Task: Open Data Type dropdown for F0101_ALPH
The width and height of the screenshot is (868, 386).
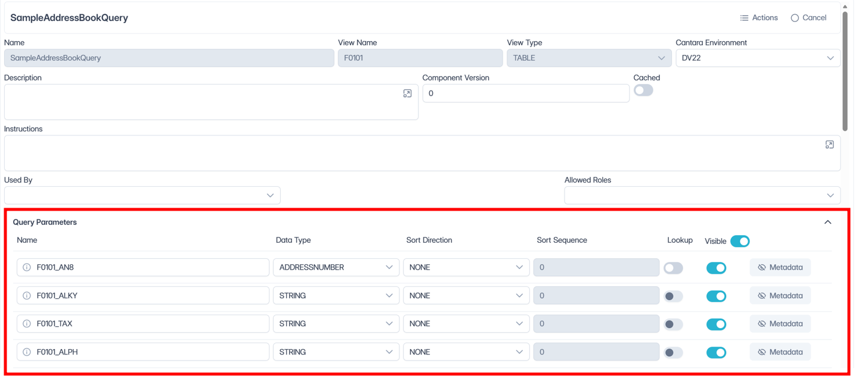Action: point(336,352)
